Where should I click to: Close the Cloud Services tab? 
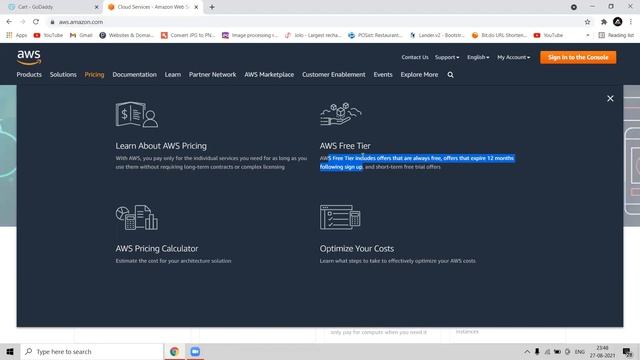click(x=196, y=7)
